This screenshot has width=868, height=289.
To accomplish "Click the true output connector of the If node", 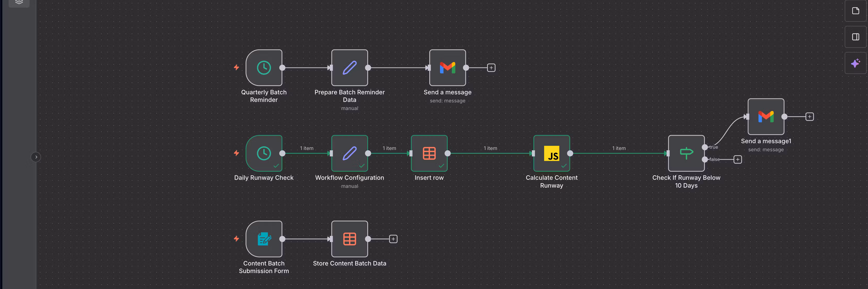I will (704, 147).
